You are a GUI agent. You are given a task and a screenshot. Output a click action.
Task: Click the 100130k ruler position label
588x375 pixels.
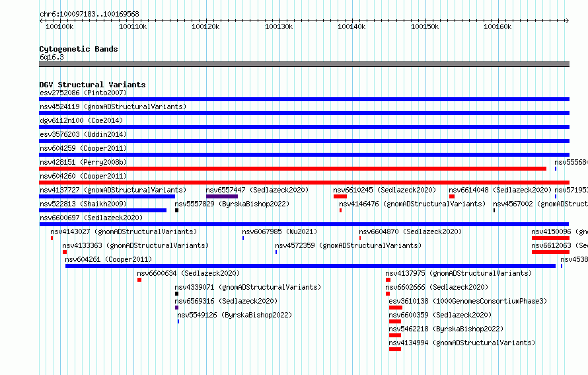(279, 26)
